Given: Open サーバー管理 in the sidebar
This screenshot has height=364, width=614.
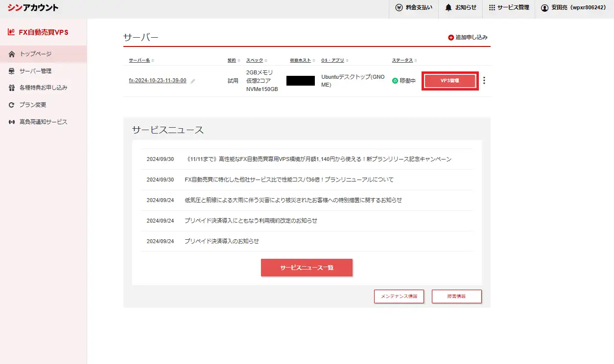Looking at the screenshot, I should click(35, 71).
